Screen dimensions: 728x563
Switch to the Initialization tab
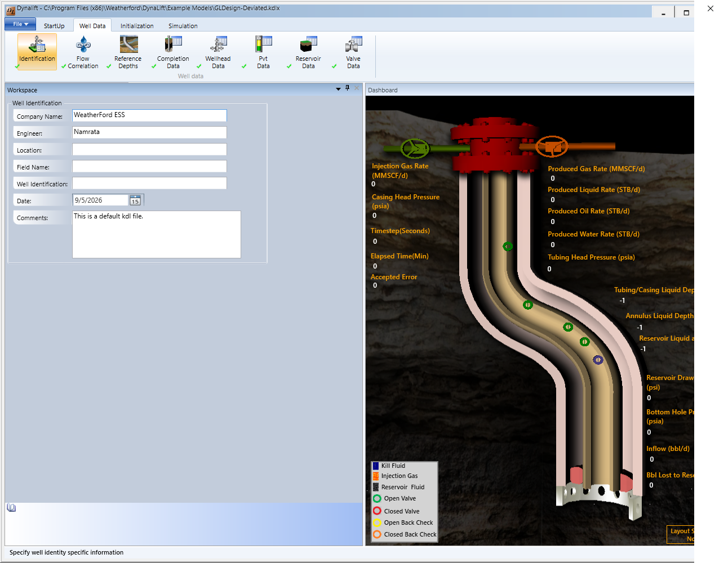pyautogui.click(x=137, y=26)
